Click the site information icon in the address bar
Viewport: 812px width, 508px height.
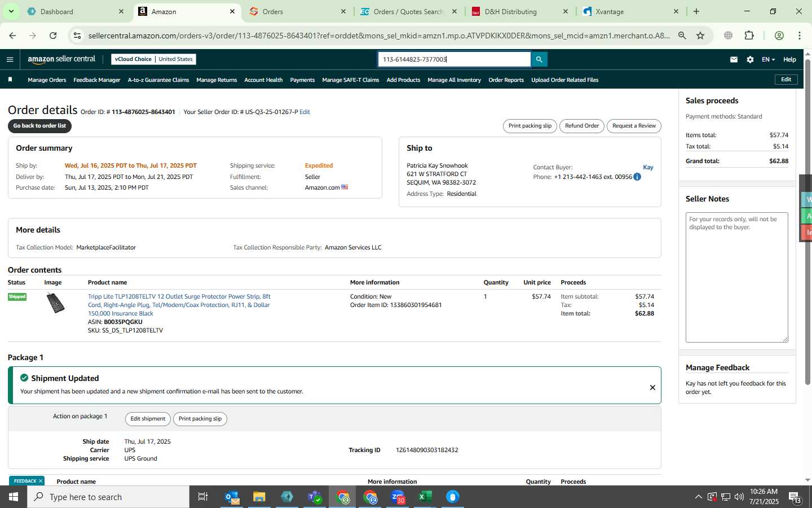[x=77, y=36]
